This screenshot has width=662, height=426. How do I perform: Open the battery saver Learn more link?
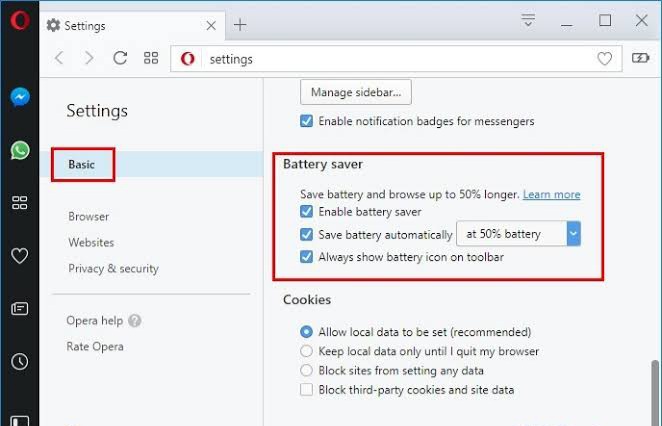pos(551,194)
